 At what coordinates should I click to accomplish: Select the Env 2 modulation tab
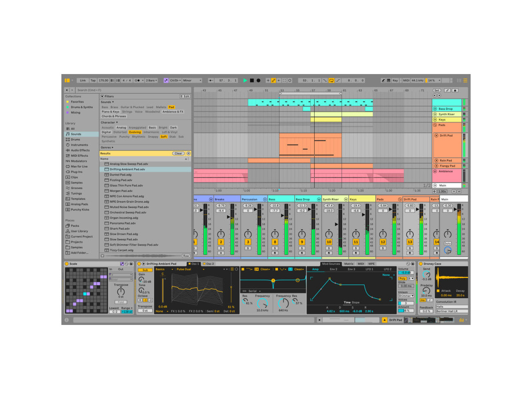334,269
